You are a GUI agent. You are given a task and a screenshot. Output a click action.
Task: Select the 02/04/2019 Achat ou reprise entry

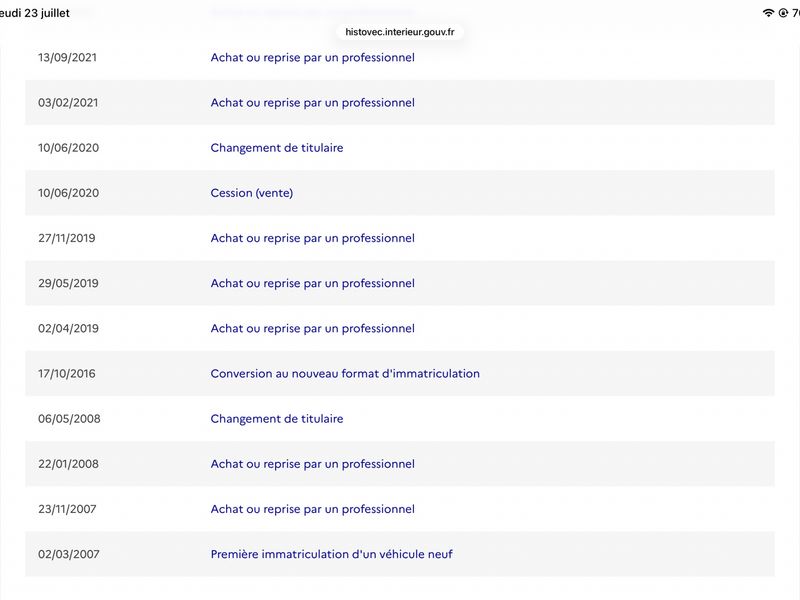click(312, 329)
